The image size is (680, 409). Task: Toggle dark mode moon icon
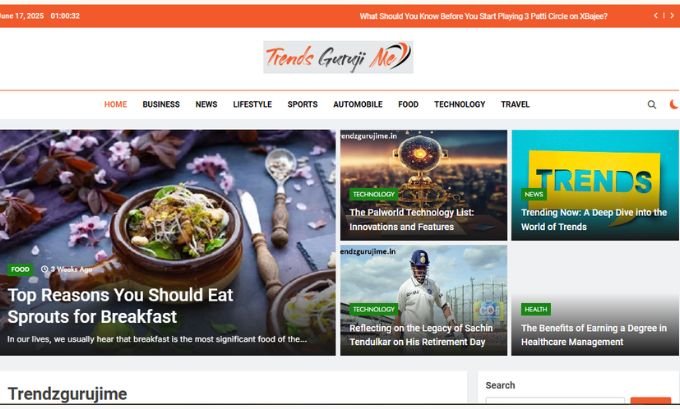point(674,105)
